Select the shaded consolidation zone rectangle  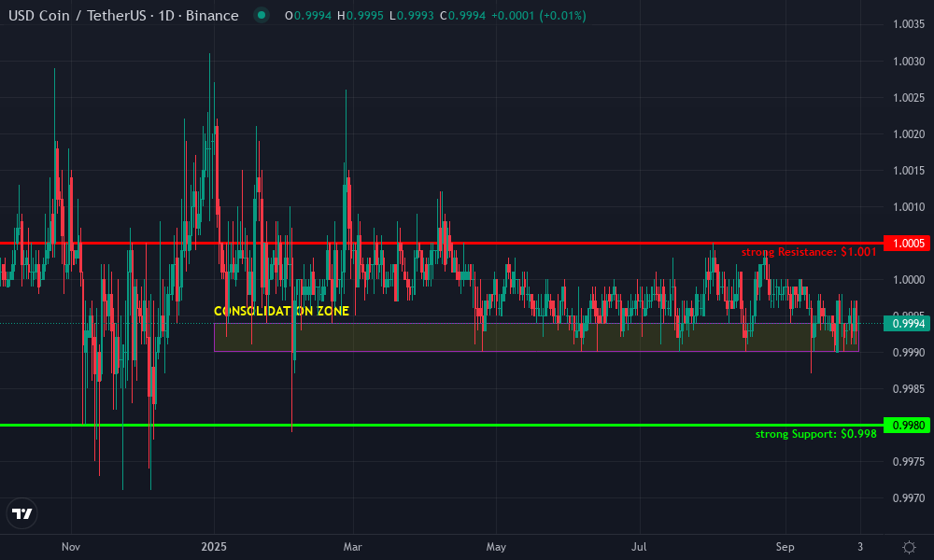tap(536, 338)
